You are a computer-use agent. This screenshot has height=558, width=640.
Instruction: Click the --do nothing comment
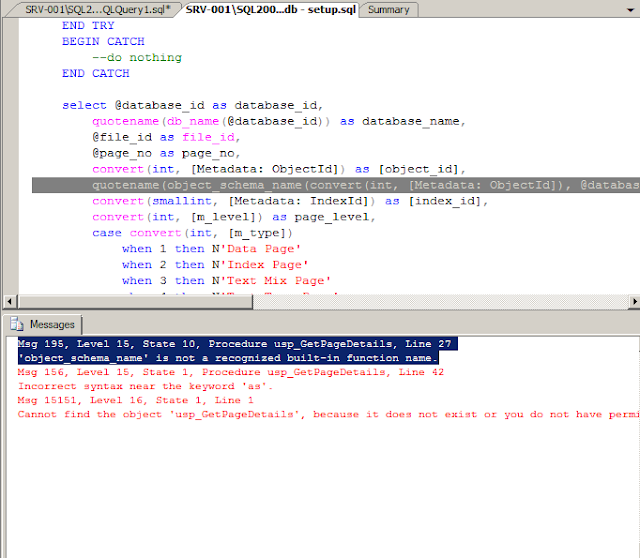coord(137,57)
